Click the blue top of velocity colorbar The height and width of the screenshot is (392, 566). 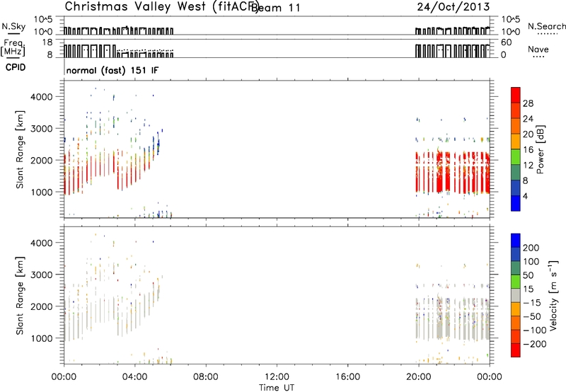[x=516, y=241]
